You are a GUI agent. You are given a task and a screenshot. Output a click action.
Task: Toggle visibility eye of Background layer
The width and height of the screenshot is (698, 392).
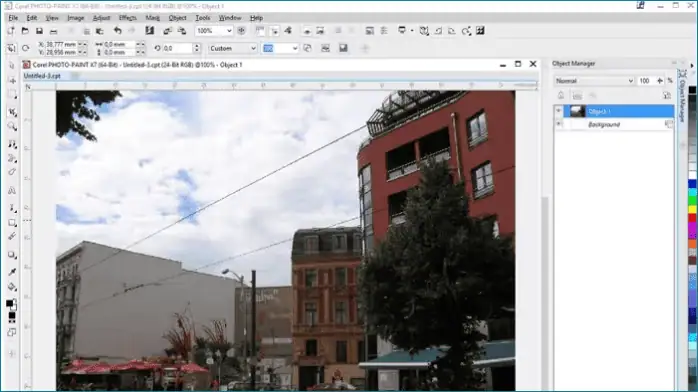click(559, 125)
